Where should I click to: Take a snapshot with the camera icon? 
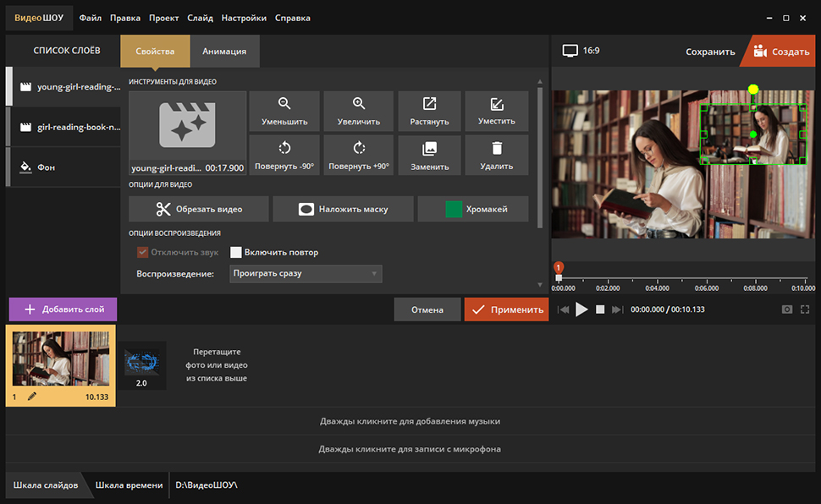point(787,310)
